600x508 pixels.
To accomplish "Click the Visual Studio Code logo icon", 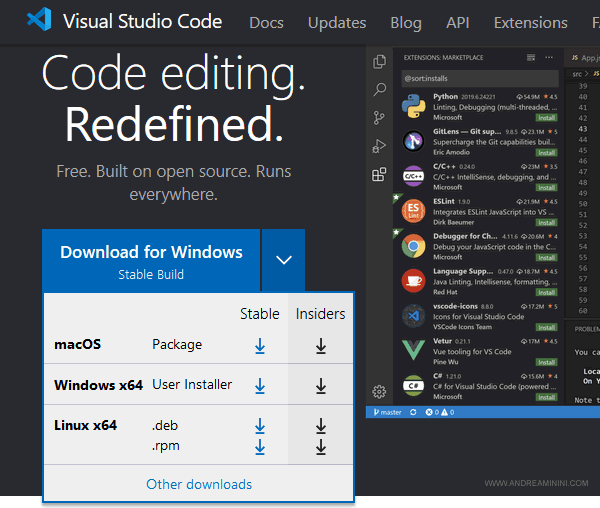I will [x=39, y=19].
